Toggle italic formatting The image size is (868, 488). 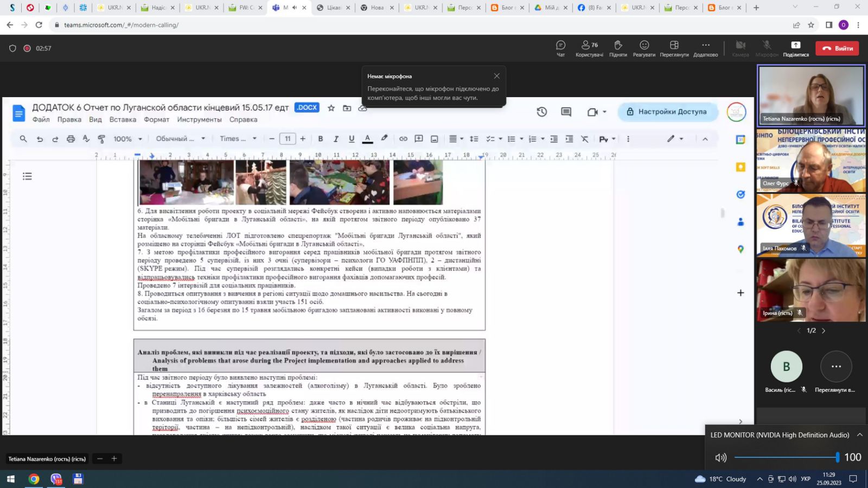click(336, 139)
